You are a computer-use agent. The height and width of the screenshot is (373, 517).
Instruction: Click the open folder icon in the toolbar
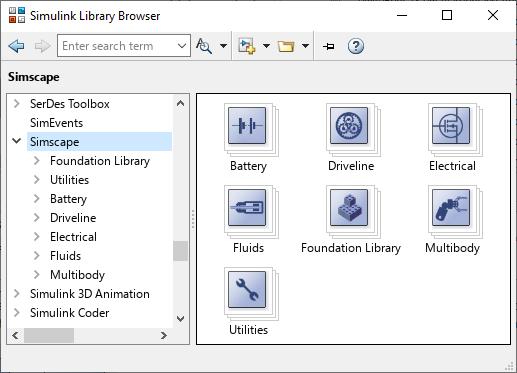pos(286,46)
